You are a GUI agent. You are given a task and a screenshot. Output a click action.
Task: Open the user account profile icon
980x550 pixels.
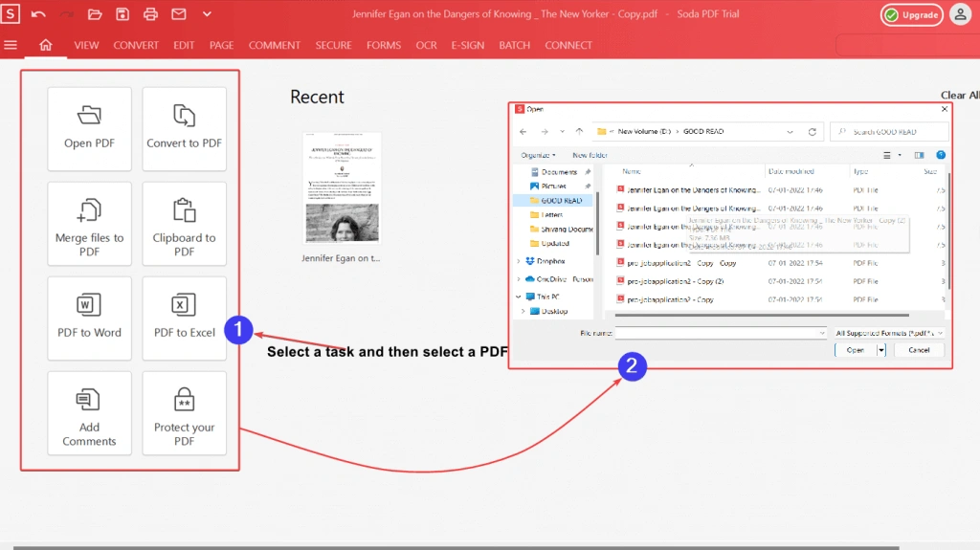coord(961,13)
